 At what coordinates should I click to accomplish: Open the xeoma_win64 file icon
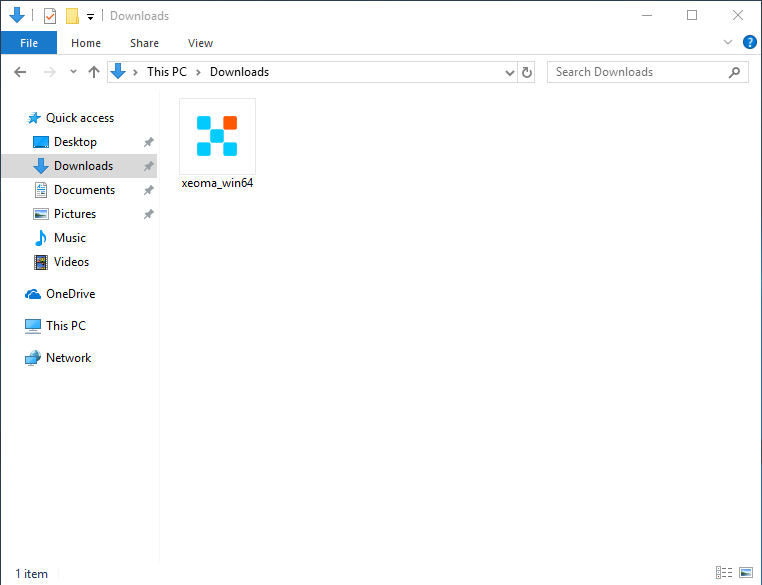point(217,137)
